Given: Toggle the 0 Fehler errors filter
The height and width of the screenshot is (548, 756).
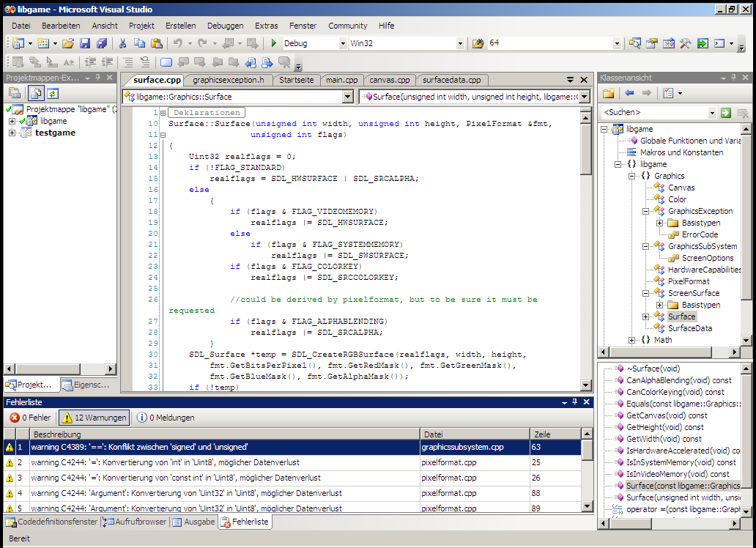Looking at the screenshot, I should 30,418.
